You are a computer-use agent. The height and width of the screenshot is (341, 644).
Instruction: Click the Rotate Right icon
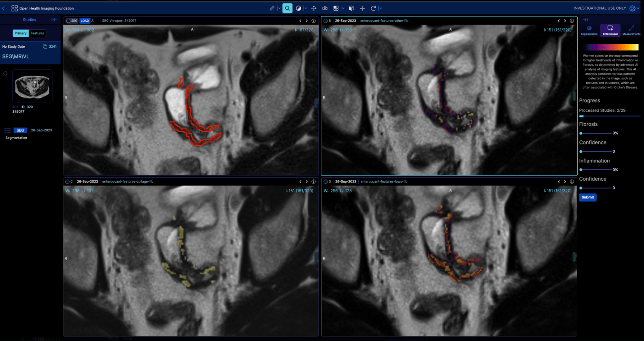[373, 8]
